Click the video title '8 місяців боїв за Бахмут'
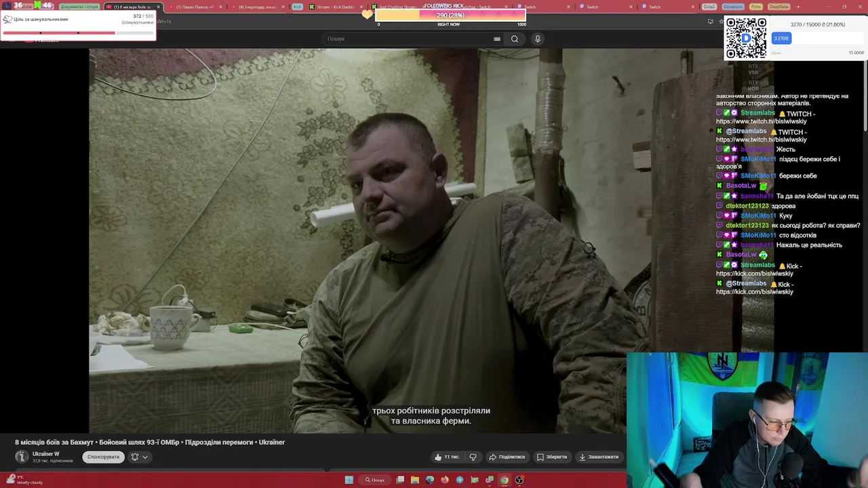This screenshot has width=868, height=488. pyautogui.click(x=150, y=443)
